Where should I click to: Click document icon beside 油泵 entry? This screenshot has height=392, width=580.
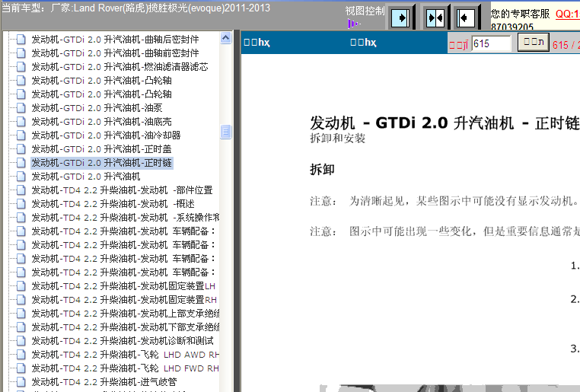click(x=21, y=107)
